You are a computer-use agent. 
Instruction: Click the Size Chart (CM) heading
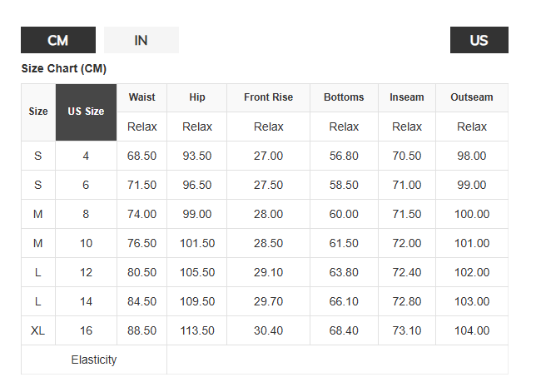[64, 69]
